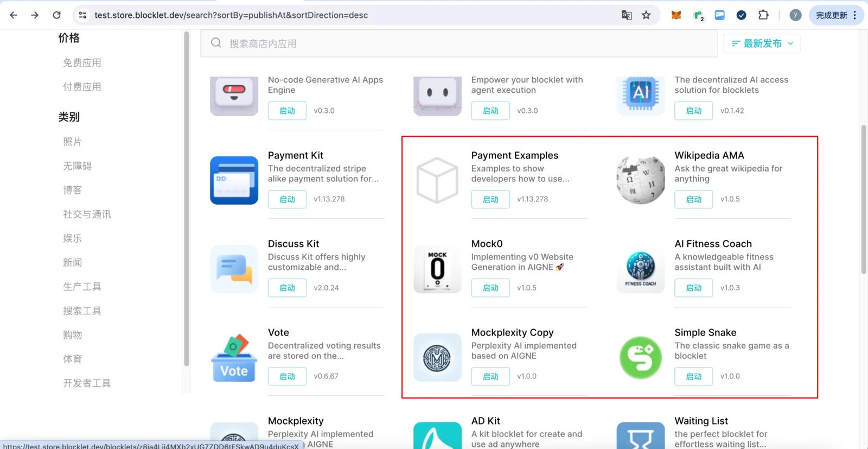
Task: Open the AI Fitness Coach icon
Action: 641,269
